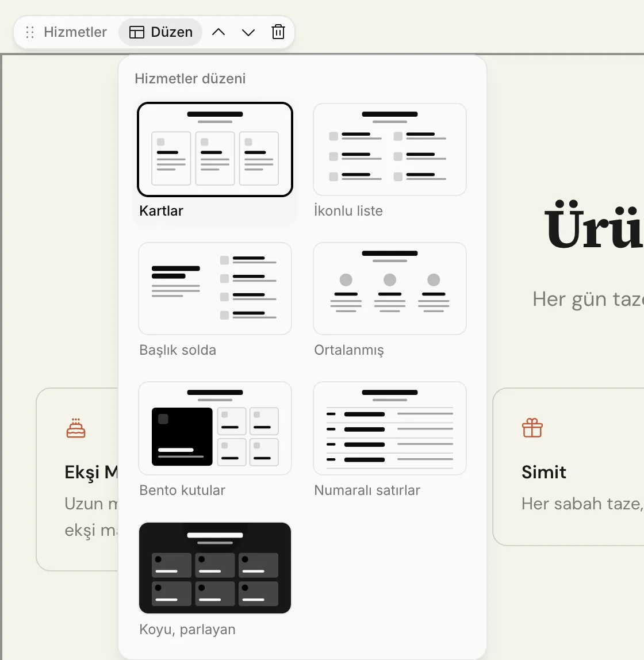Delete the section using the trash icon
This screenshot has width=644, height=660.
pyautogui.click(x=278, y=32)
